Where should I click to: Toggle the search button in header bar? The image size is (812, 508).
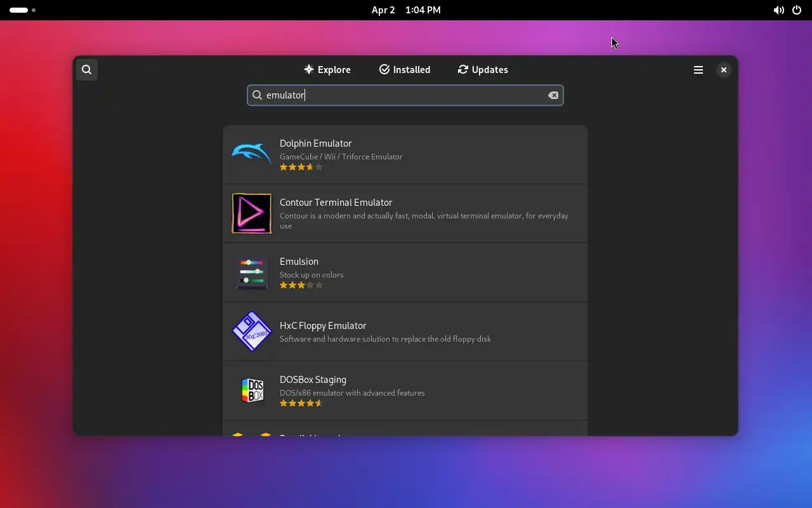tap(87, 70)
